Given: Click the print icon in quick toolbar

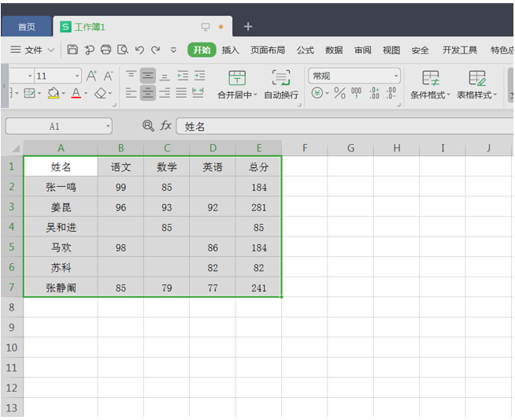Looking at the screenshot, I should [x=106, y=50].
